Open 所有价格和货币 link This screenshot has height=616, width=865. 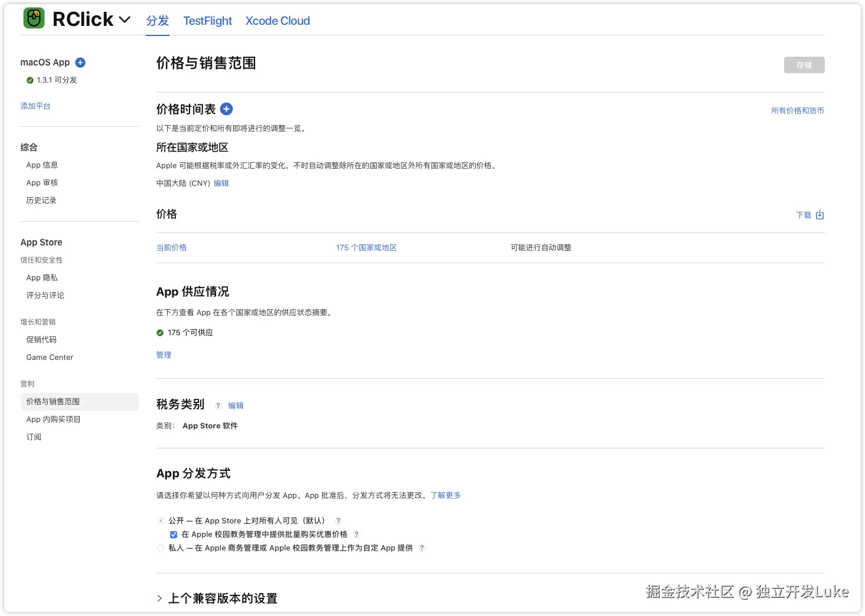(x=798, y=111)
